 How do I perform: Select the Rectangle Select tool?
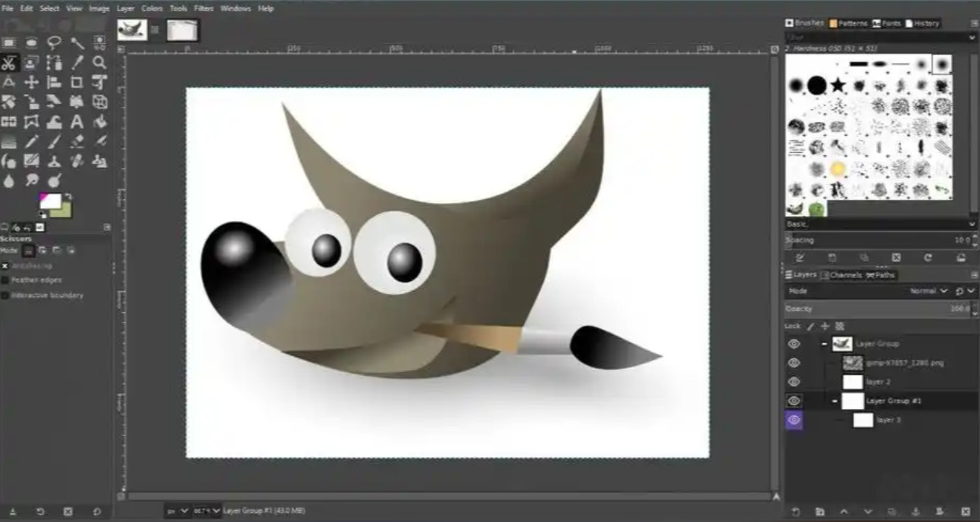point(9,42)
